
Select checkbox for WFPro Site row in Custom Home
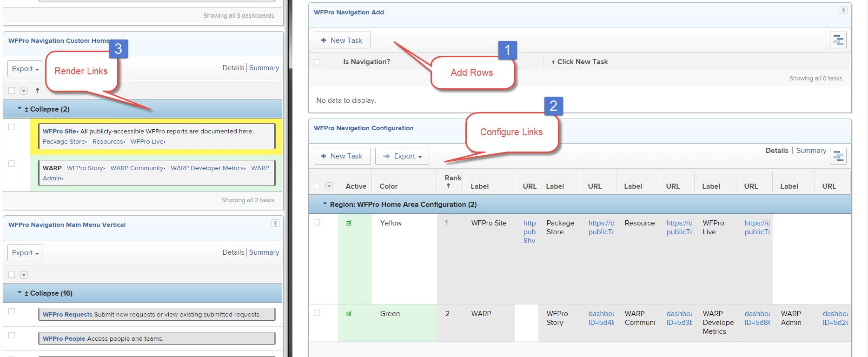pyautogui.click(x=12, y=127)
